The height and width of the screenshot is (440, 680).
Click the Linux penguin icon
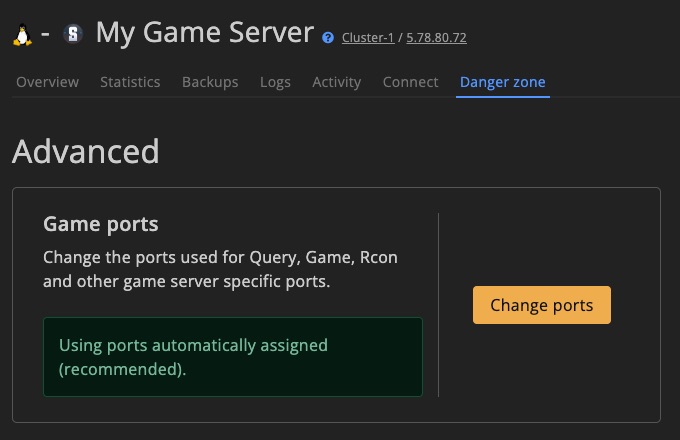tap(22, 34)
